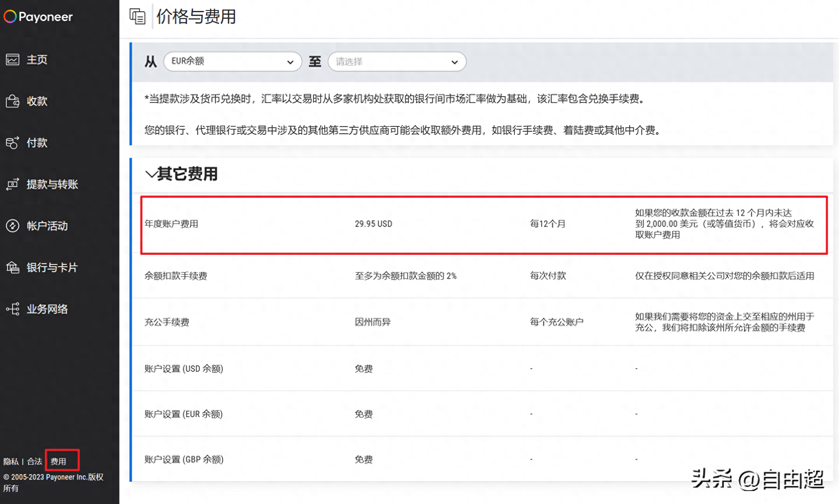Viewport: 839px width, 504px height.
Task: Open the 银行与卡片 menu item
Action: tap(52, 268)
